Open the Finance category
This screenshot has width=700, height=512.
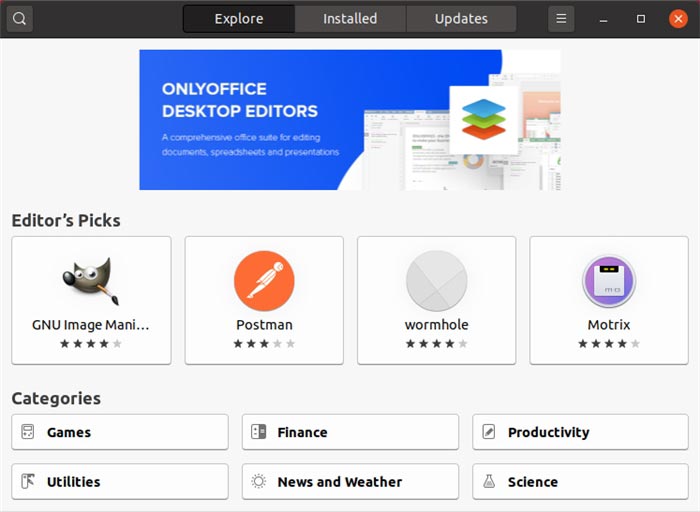point(350,432)
